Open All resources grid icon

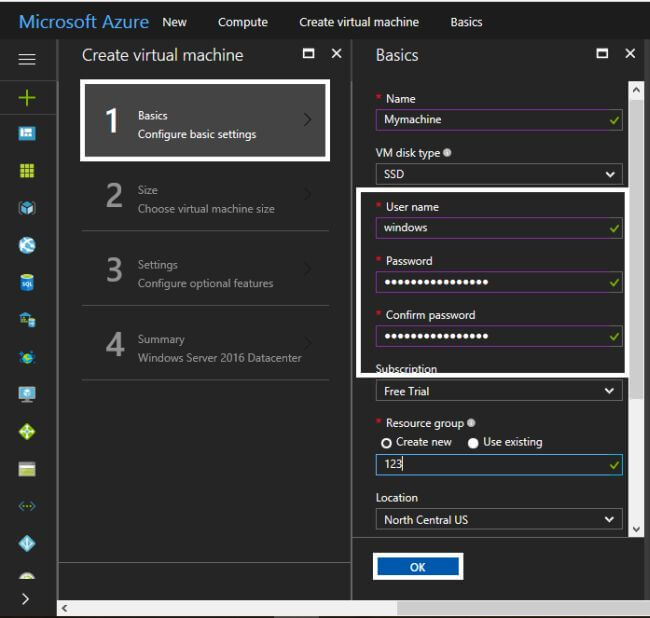click(x=27, y=171)
